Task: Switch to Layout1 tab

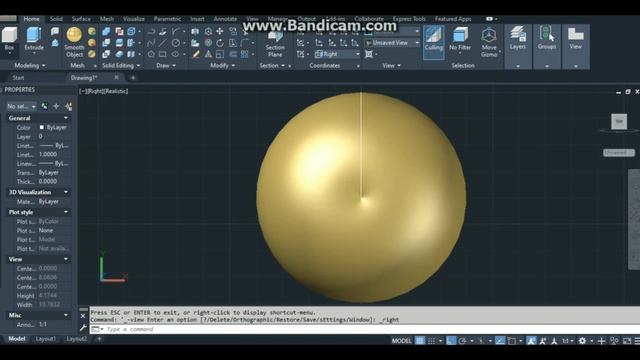Action: coord(45,339)
